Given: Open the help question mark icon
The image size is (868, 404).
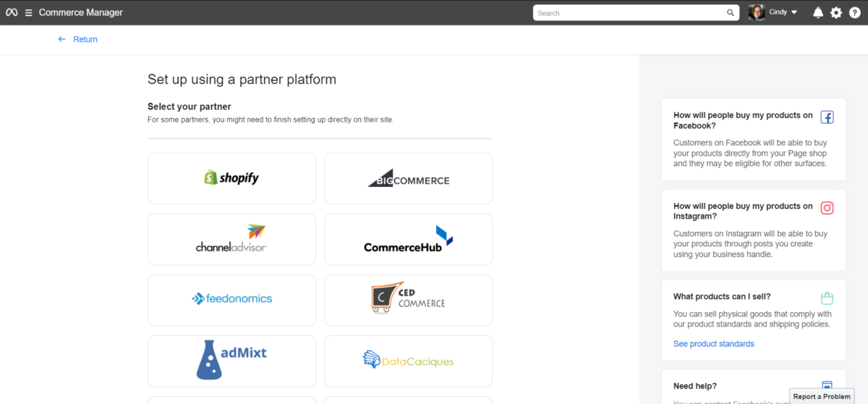Looking at the screenshot, I should 854,13.
